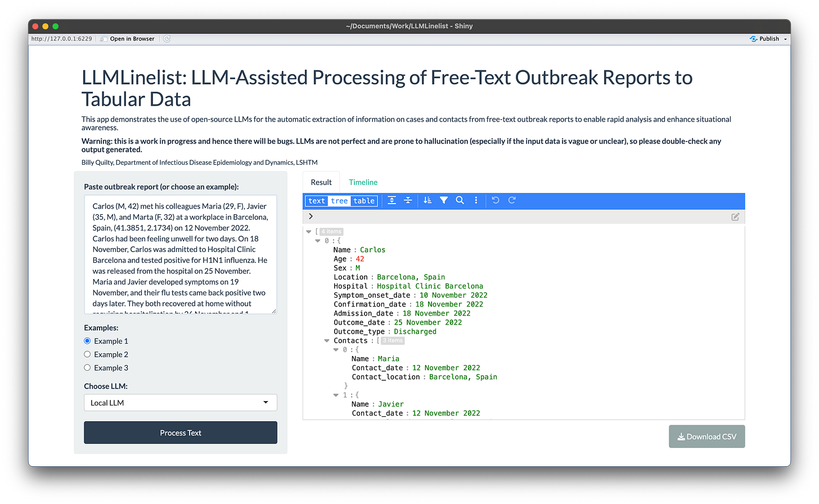Collapse the Contacts array for Carlos
This screenshot has height=504, width=819.
pyautogui.click(x=327, y=340)
